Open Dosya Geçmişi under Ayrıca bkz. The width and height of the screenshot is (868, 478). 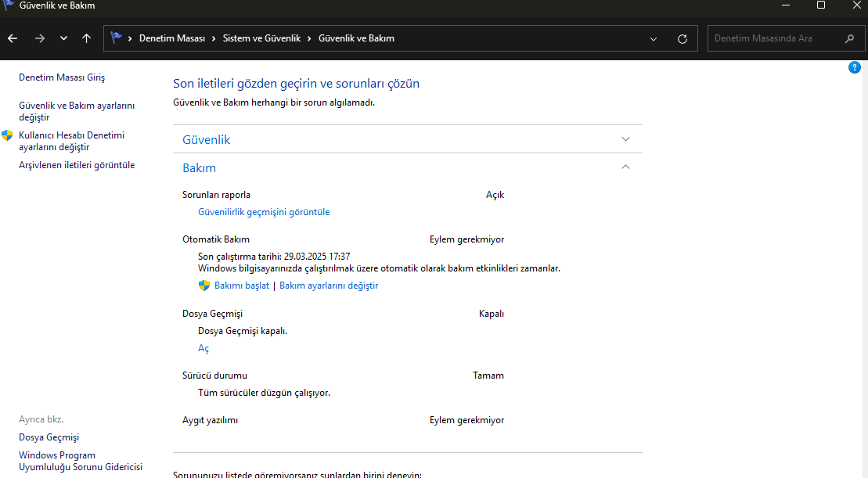pyautogui.click(x=49, y=437)
